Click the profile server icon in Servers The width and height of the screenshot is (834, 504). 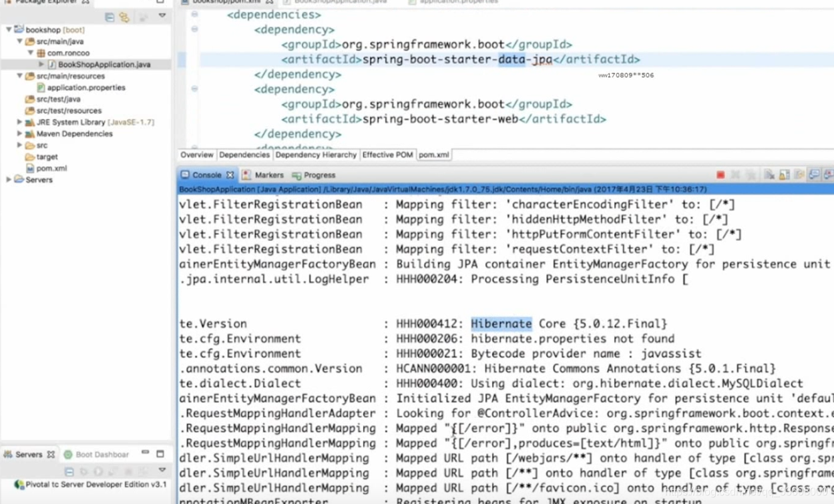click(114, 471)
